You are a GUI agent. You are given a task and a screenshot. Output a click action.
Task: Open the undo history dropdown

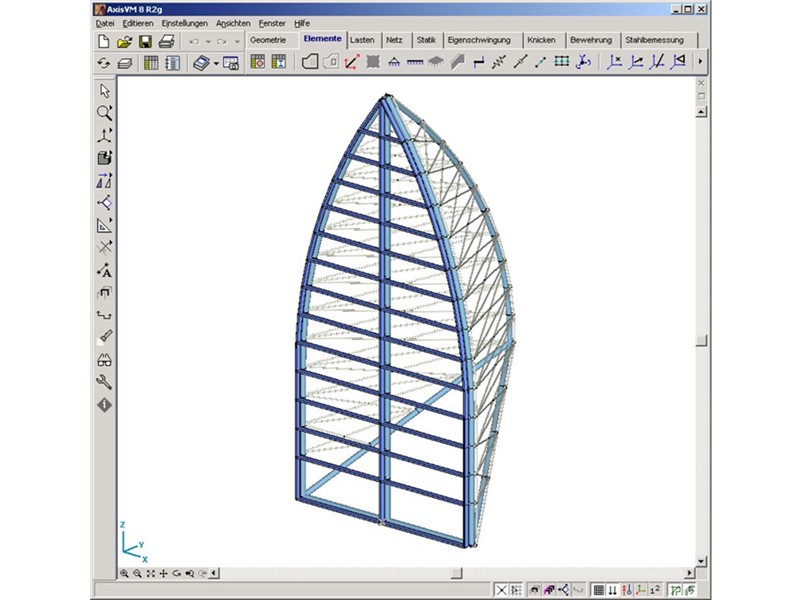[x=209, y=41]
